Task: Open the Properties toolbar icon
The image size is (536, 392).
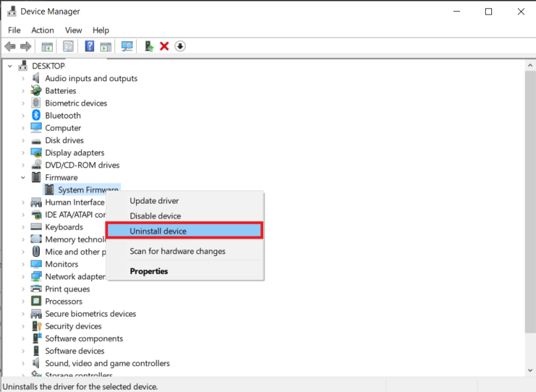Action: pos(68,46)
